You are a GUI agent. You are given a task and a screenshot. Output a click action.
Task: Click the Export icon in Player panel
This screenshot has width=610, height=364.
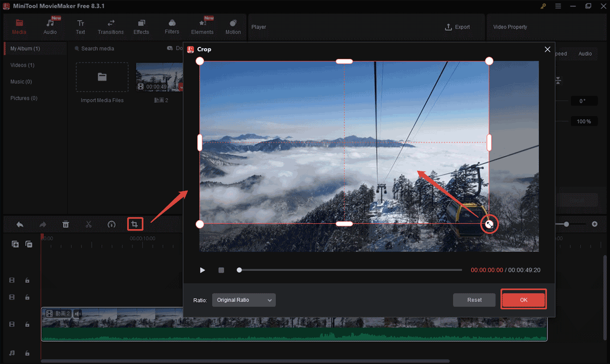[457, 27]
